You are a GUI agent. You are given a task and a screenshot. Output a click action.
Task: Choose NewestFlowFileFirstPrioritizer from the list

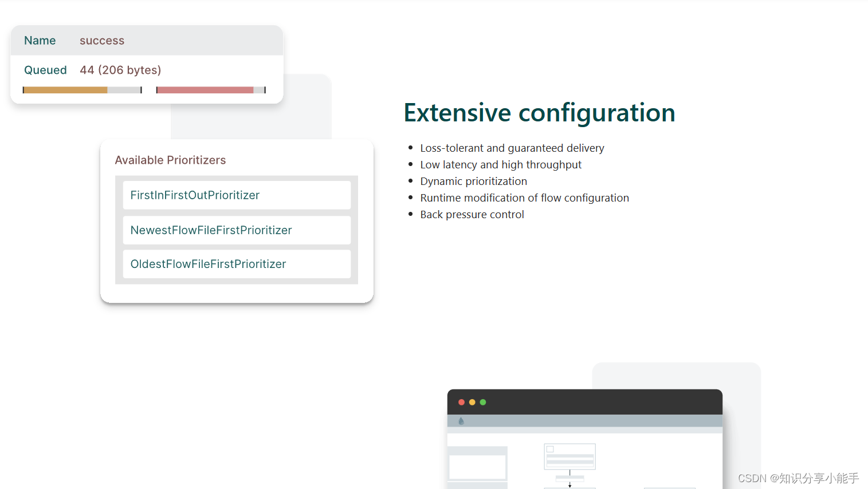[x=237, y=230]
